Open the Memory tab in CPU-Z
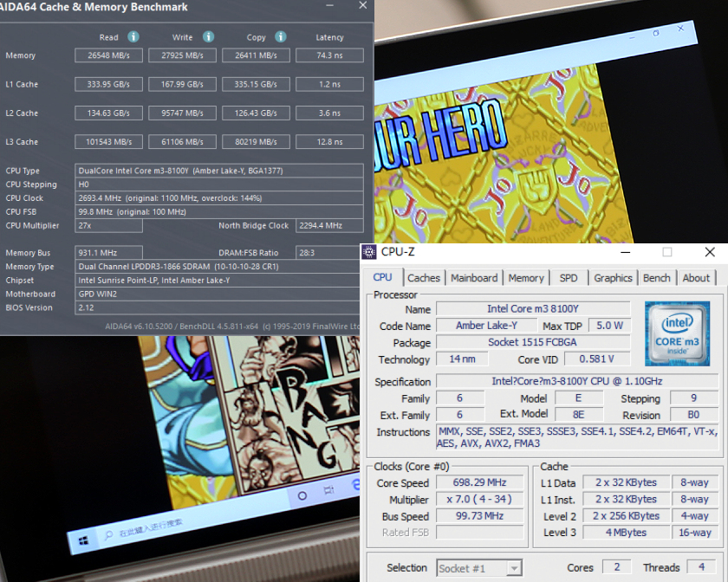This screenshot has height=582, width=728. pyautogui.click(x=526, y=278)
